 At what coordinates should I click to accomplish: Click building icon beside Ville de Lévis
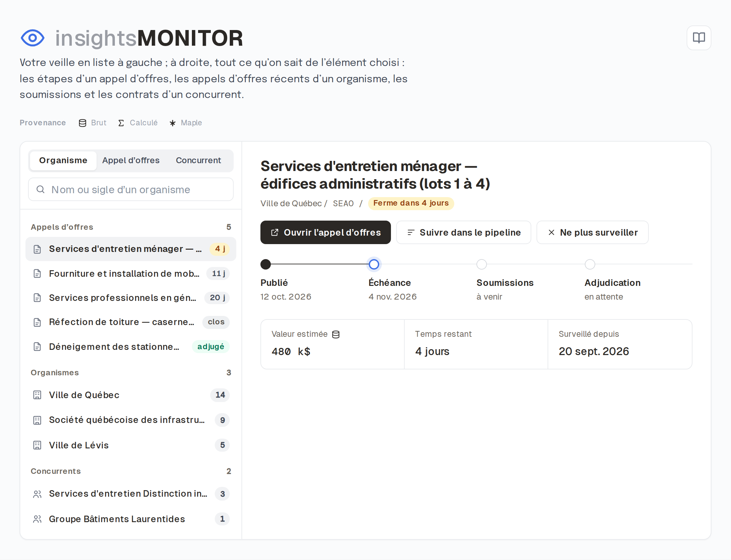(37, 445)
